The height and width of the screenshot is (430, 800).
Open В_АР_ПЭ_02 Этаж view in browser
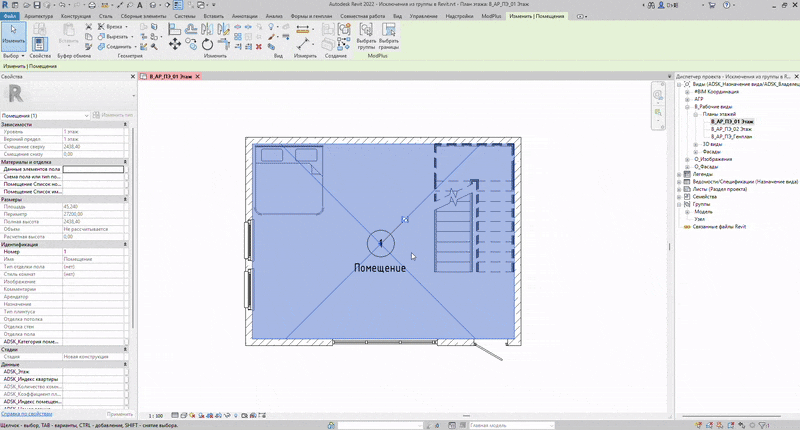pyautogui.click(x=731, y=128)
